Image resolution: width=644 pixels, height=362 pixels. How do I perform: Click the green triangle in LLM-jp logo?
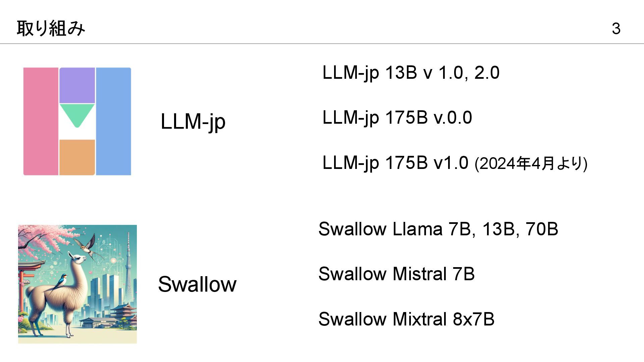pos(77,114)
